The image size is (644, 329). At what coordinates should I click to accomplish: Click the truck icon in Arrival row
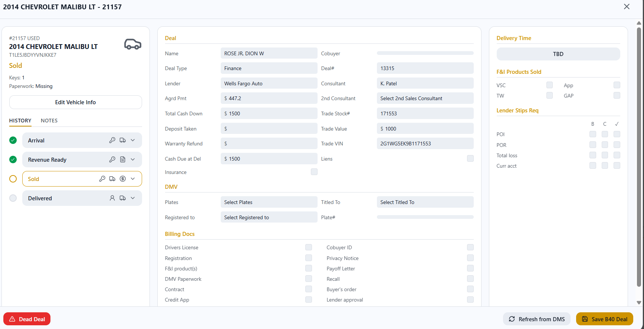(122, 140)
